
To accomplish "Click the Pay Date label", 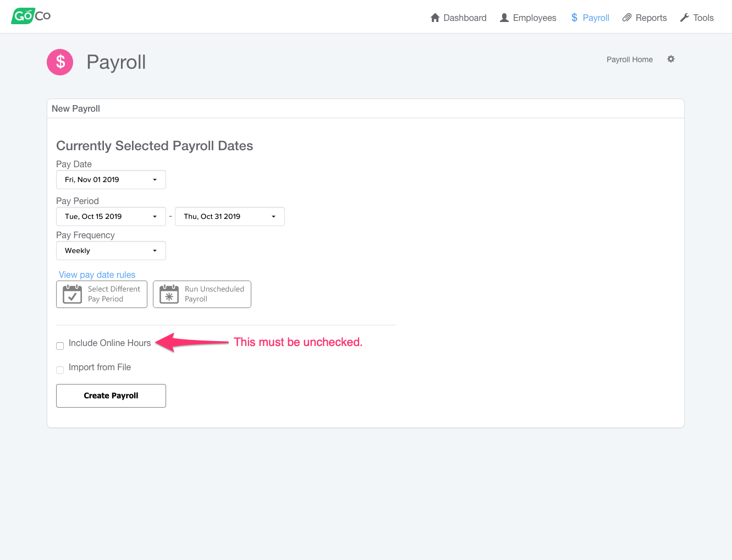I will click(74, 164).
